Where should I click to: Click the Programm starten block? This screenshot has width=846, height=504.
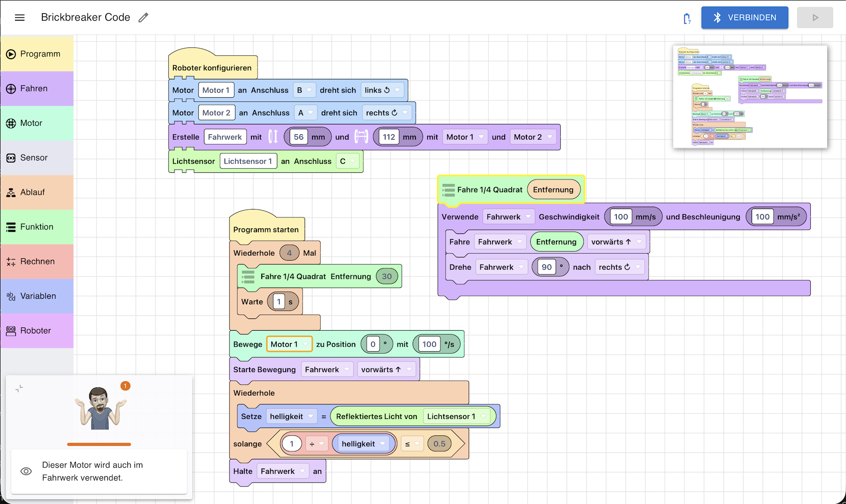266,230
